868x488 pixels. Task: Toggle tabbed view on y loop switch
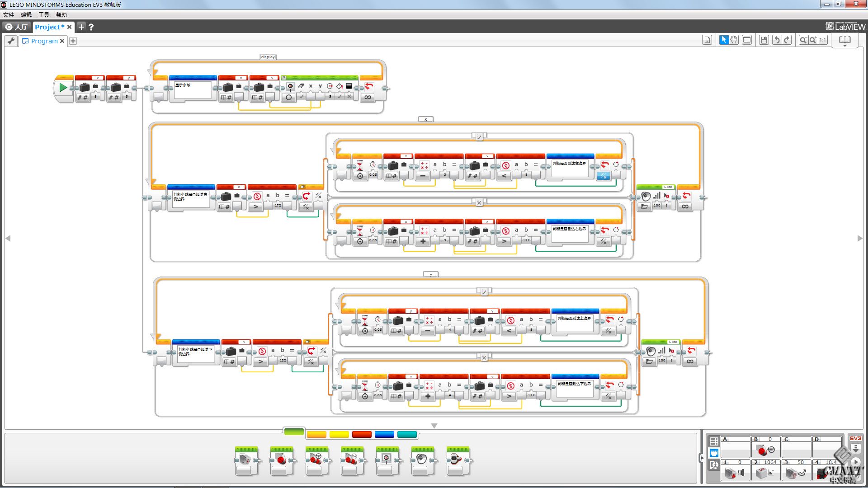click(x=307, y=342)
